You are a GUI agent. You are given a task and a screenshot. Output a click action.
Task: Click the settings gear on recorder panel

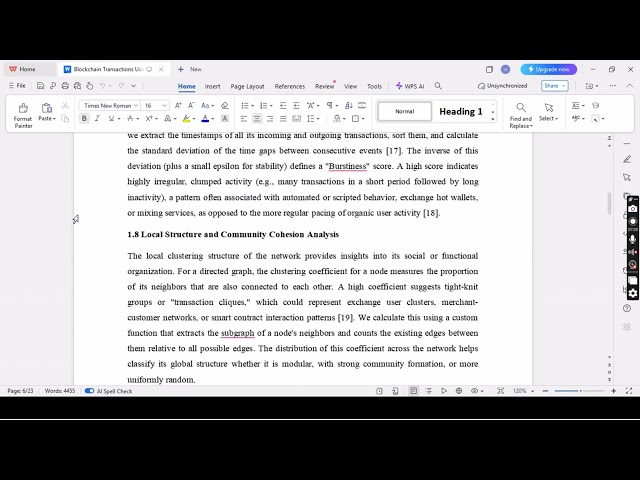click(633, 293)
